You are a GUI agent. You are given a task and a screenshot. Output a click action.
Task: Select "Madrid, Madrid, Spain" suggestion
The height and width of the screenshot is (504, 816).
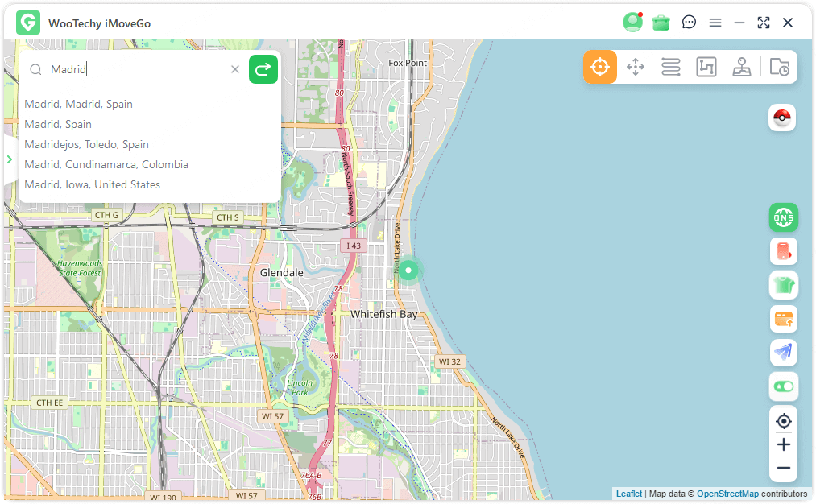point(78,104)
